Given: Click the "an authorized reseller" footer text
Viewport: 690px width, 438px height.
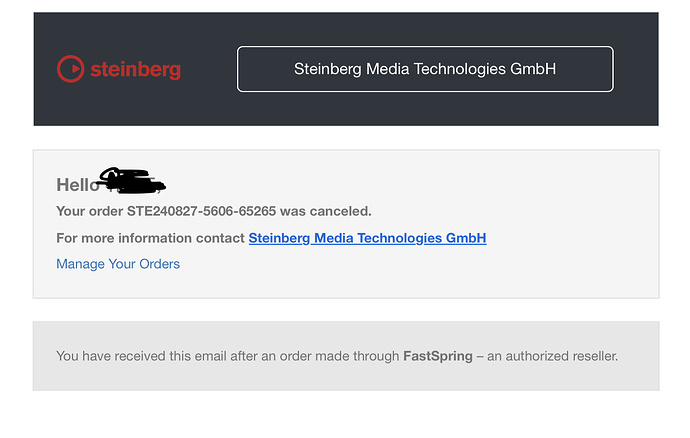Looking at the screenshot, I should (x=554, y=355).
